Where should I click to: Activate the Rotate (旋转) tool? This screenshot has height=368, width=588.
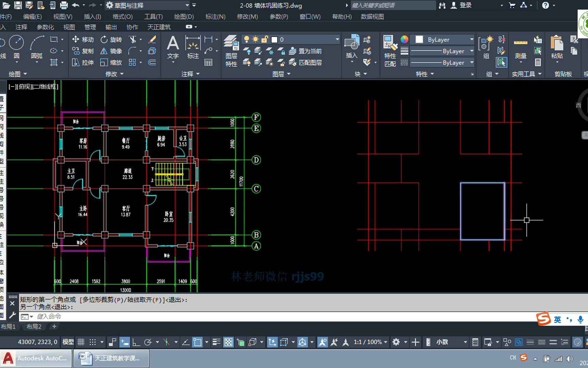[111, 40]
